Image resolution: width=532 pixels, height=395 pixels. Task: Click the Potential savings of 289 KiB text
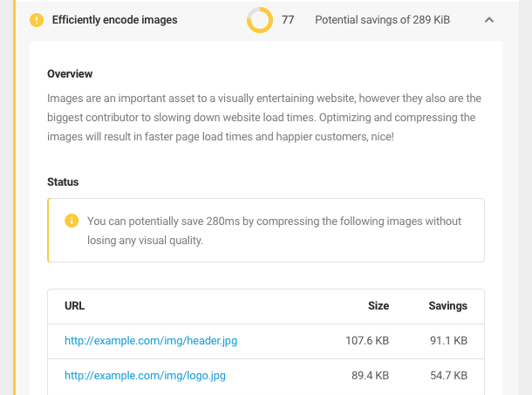(382, 20)
